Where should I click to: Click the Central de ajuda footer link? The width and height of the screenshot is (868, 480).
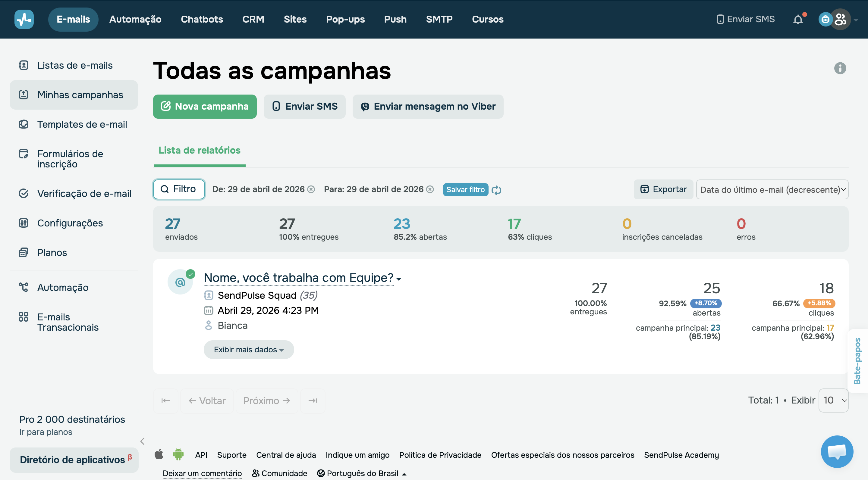click(x=286, y=455)
